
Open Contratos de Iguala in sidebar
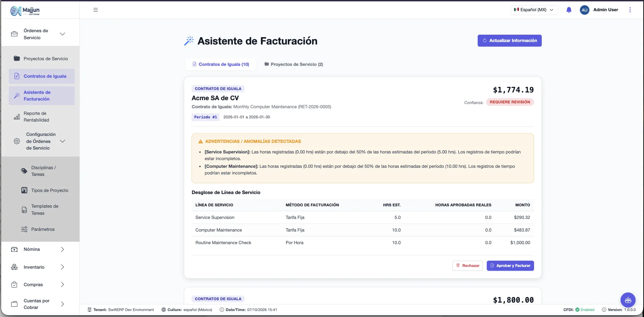pyautogui.click(x=42, y=76)
